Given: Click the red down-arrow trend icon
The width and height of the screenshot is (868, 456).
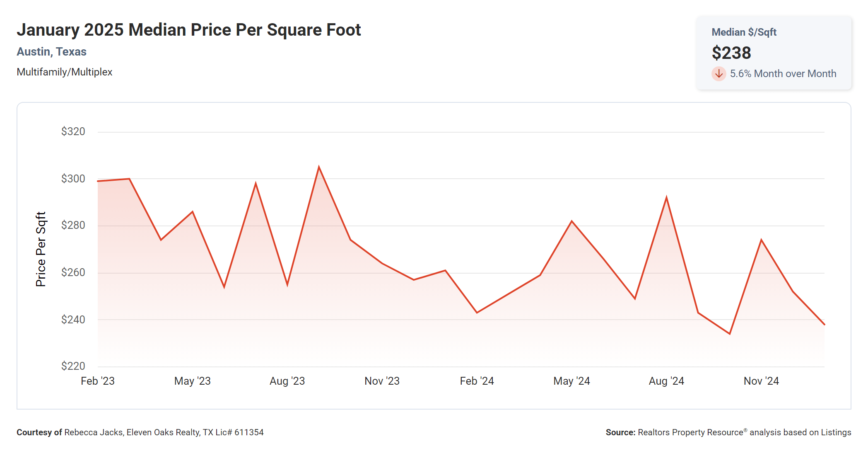Looking at the screenshot, I should coord(719,74).
